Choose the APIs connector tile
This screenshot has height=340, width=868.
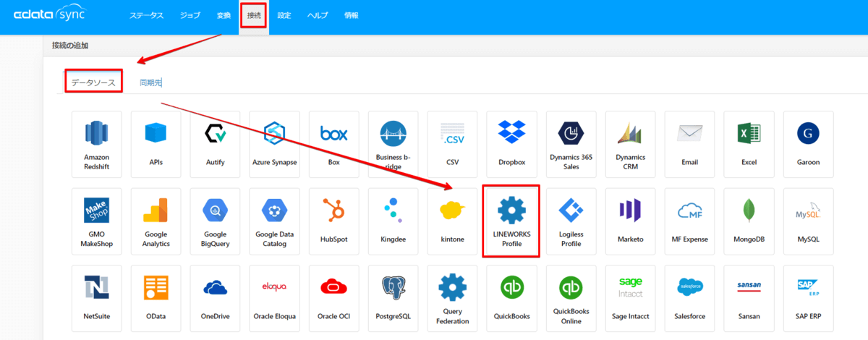click(x=156, y=143)
